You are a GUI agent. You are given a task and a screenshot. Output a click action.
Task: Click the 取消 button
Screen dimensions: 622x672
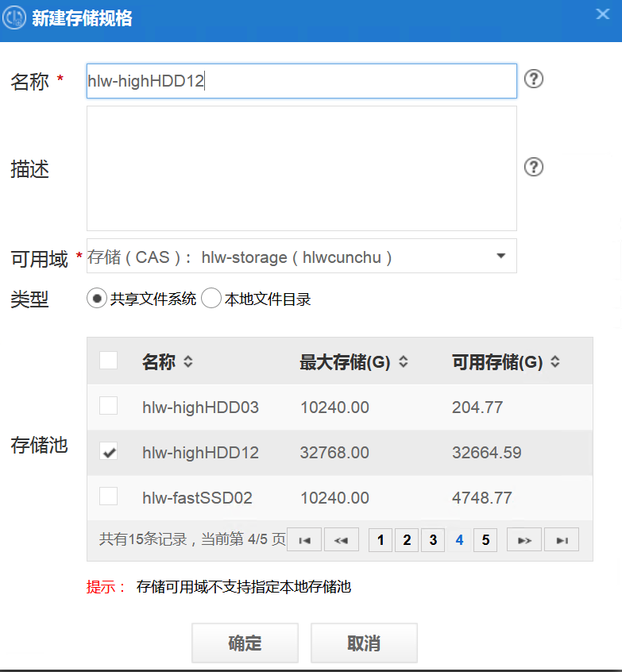364,643
